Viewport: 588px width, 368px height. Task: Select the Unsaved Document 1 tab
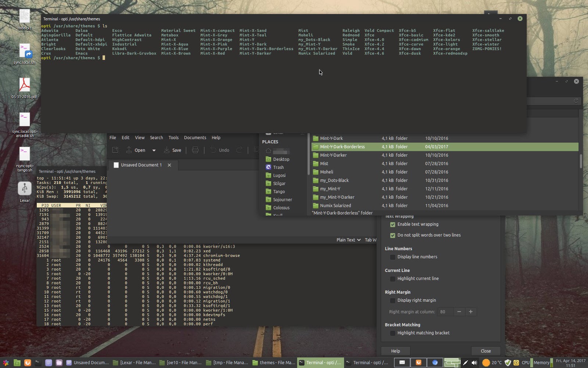coord(141,165)
